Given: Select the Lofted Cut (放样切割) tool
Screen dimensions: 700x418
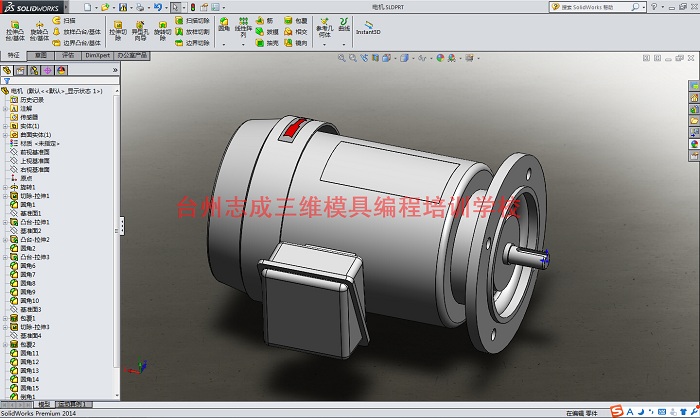Looking at the screenshot, I should click(x=192, y=32).
